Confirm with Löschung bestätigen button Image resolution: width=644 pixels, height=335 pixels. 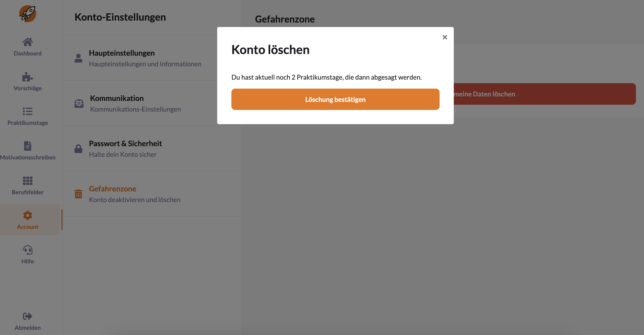pos(335,99)
